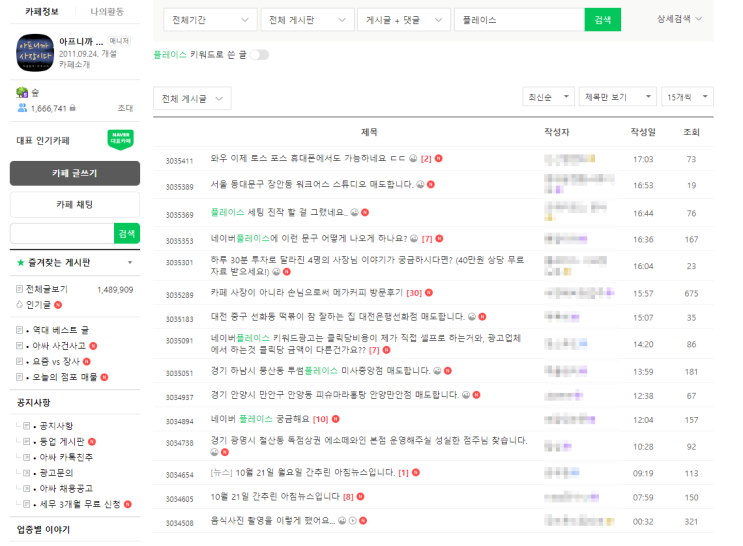The height and width of the screenshot is (546, 743).
Task: Collapse the 즐겨찾는 게시판 arrow
Action: (x=130, y=263)
